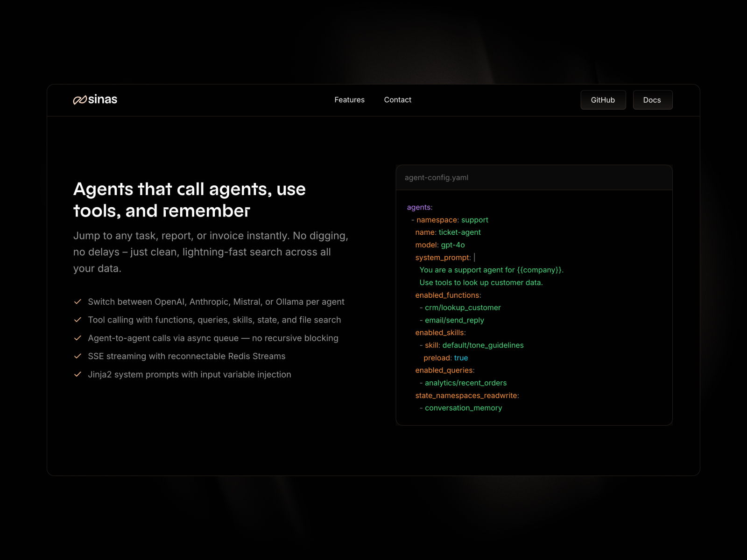The height and width of the screenshot is (560, 747).
Task: Click the 'agents:' line in code
Action: coord(420,208)
